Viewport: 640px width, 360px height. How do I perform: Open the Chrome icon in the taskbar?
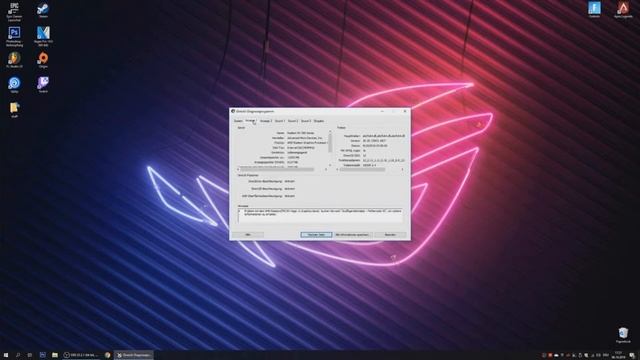pos(107,355)
